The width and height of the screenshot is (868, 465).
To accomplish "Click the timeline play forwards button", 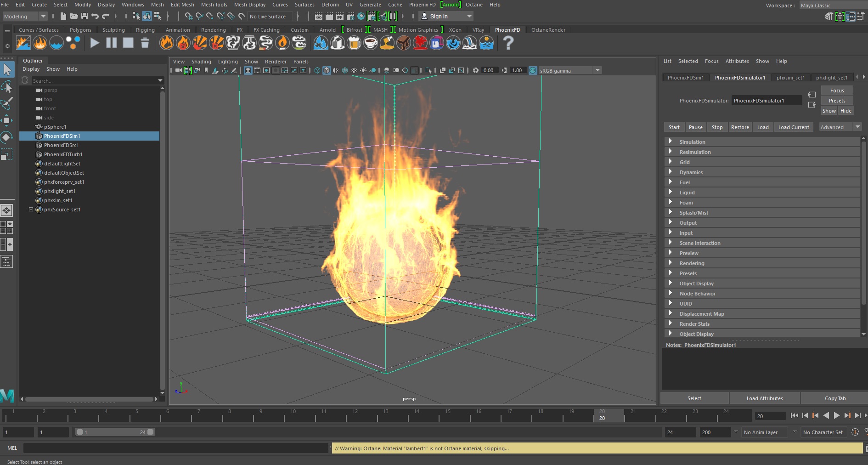I will [836, 415].
